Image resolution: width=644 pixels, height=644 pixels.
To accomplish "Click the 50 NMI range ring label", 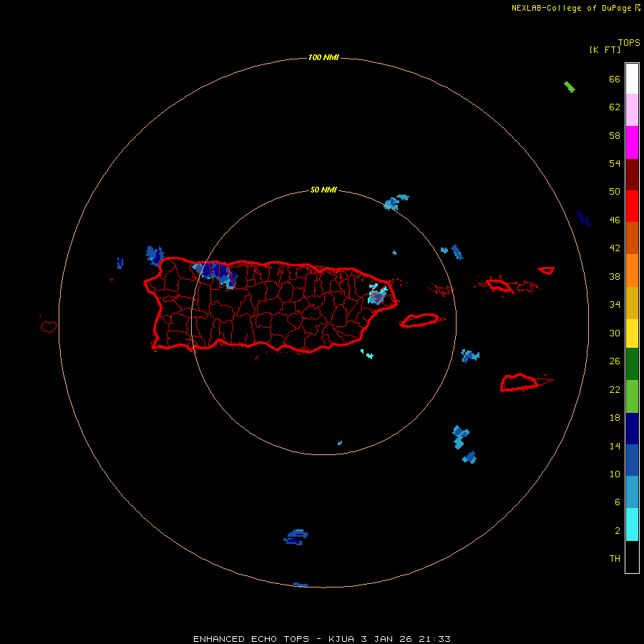I will click(x=323, y=190).
